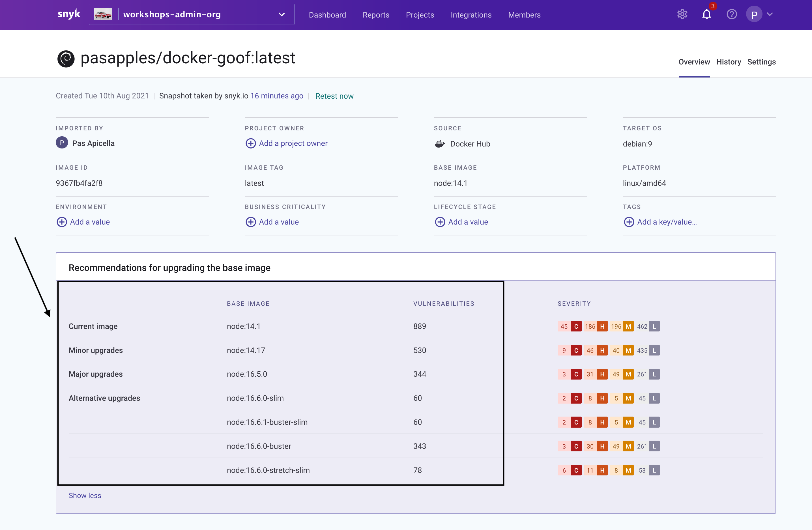Click the organization car thumbnail

(x=103, y=14)
